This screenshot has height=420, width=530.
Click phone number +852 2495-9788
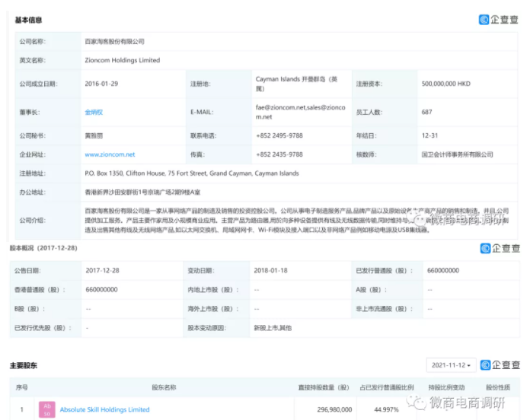click(x=279, y=135)
